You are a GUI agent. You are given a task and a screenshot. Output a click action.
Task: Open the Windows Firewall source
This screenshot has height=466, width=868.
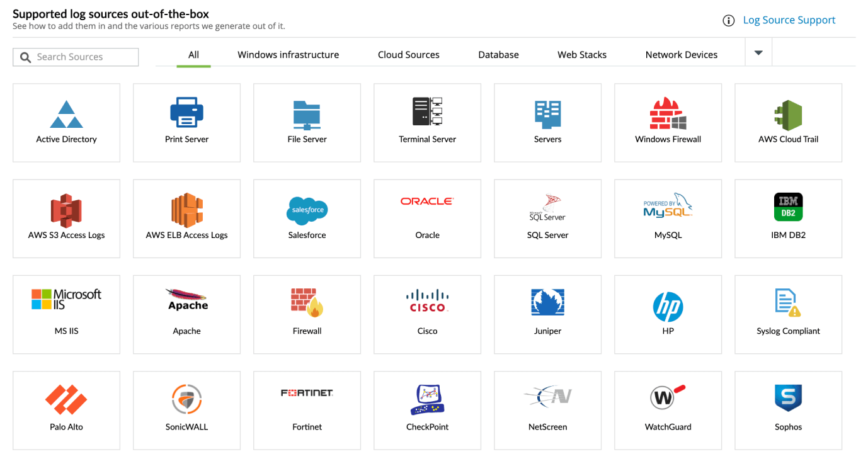668,123
